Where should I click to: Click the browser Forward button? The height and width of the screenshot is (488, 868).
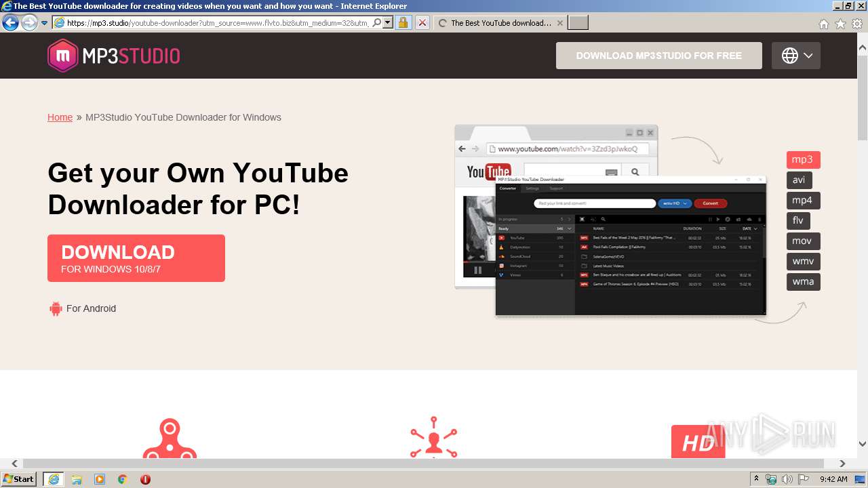tap(29, 23)
